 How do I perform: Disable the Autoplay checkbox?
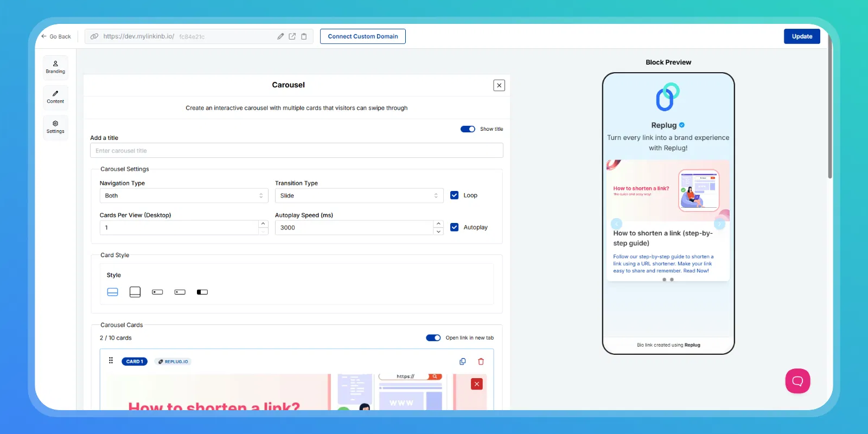[455, 227]
